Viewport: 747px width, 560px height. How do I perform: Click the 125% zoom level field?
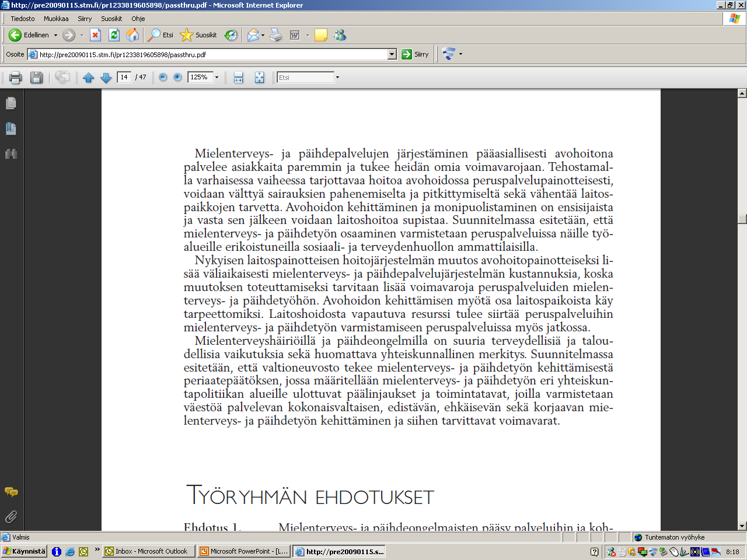(x=200, y=77)
